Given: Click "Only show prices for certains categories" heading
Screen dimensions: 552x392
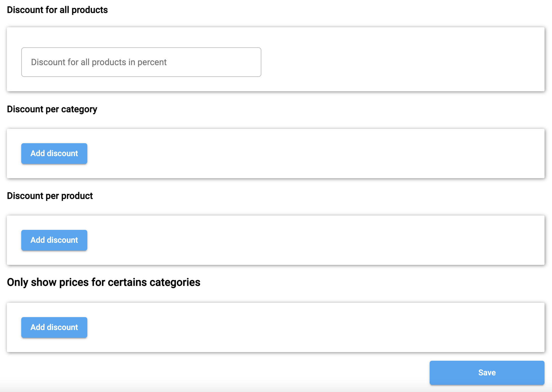Looking at the screenshot, I should click(103, 282).
